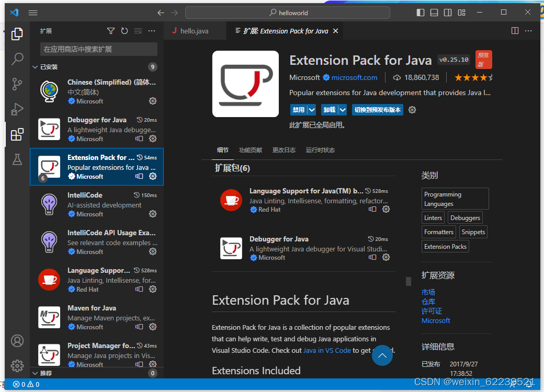This screenshot has height=392, width=544.
Task: Click sync-ignored icon on Debugger for Java sidebar row
Action: 139,139
